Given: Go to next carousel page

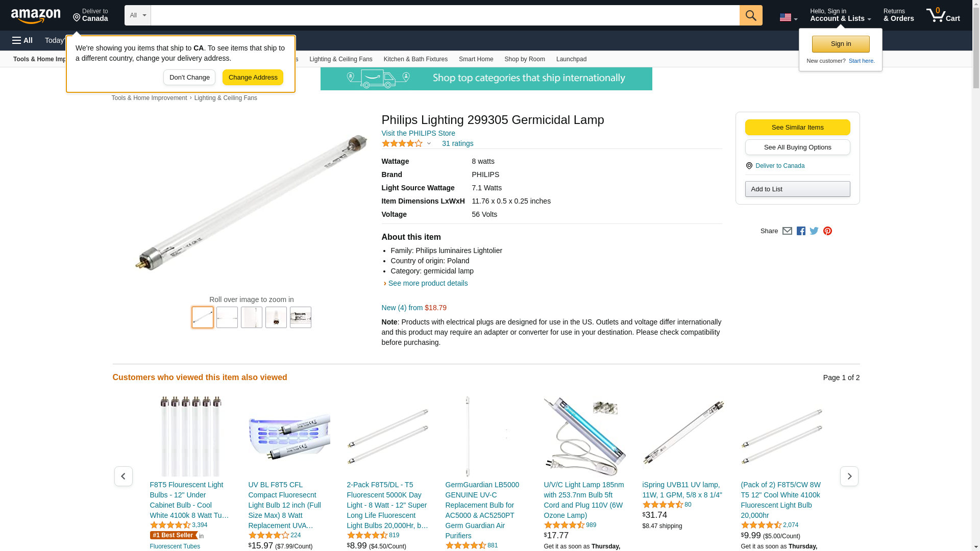Looking at the screenshot, I should click(x=849, y=476).
